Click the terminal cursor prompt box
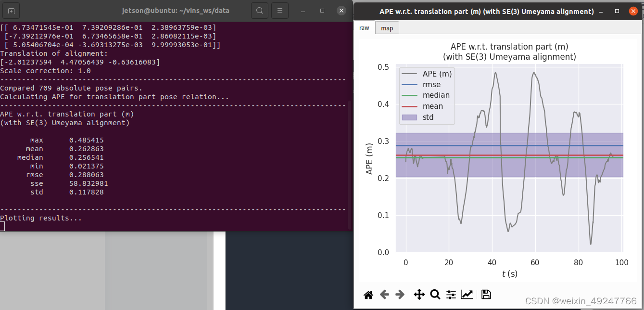This screenshot has width=644, height=310. [2, 226]
